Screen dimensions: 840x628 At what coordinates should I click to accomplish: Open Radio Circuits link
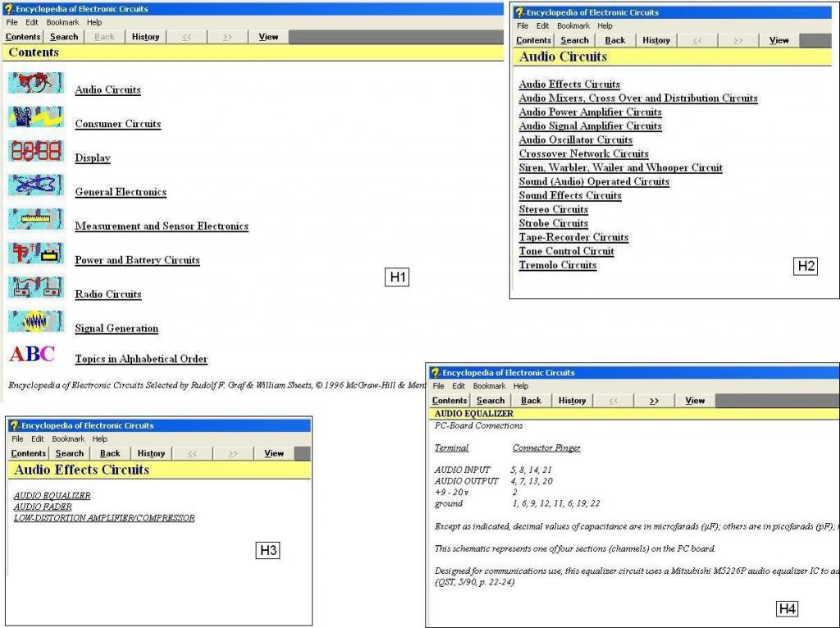(x=108, y=294)
